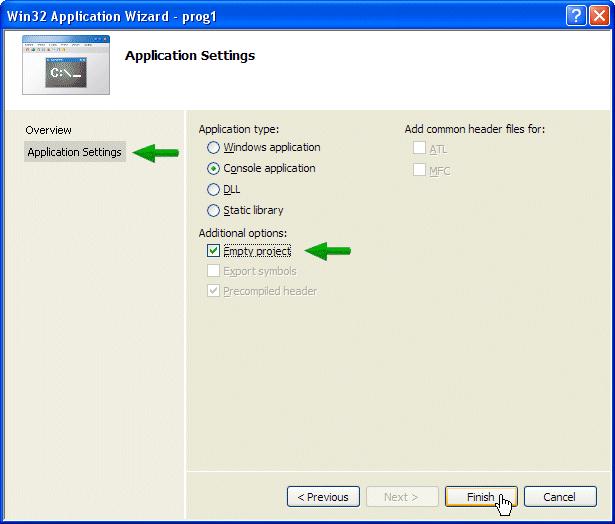Click the green arrow pointing at Empty project
This screenshot has height=524, width=615.
(x=328, y=251)
